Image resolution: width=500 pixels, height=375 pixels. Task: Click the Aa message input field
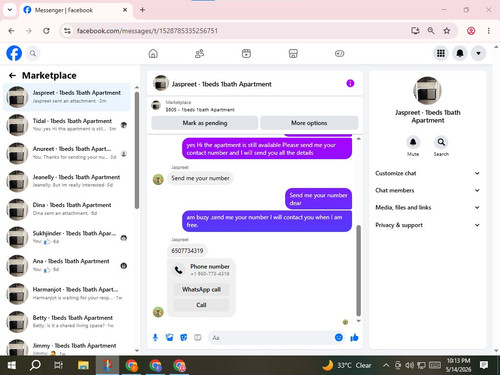[271, 338]
